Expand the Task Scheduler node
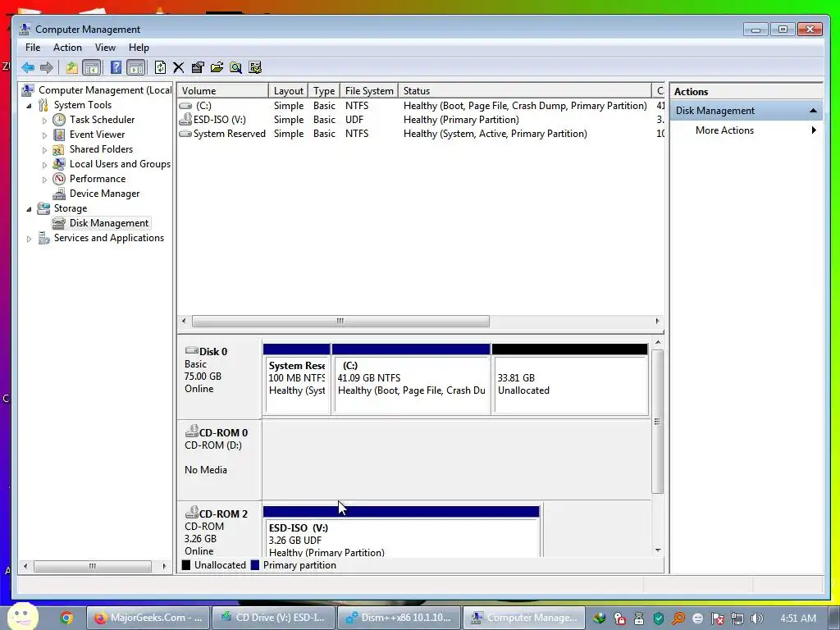 point(44,121)
